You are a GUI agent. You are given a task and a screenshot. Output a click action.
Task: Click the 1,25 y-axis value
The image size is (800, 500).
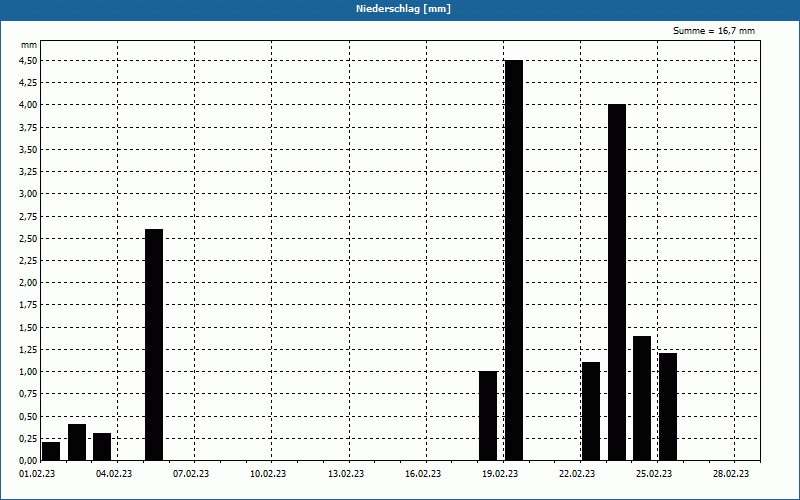coord(28,349)
